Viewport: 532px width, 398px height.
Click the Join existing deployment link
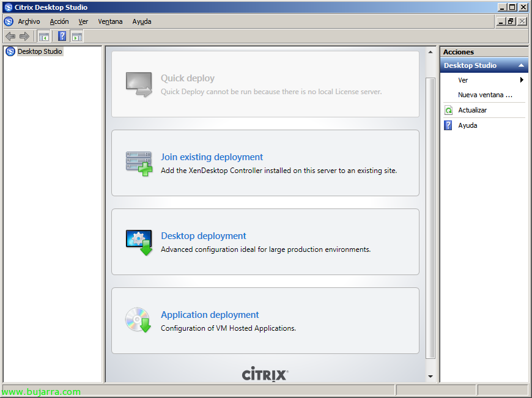(212, 157)
